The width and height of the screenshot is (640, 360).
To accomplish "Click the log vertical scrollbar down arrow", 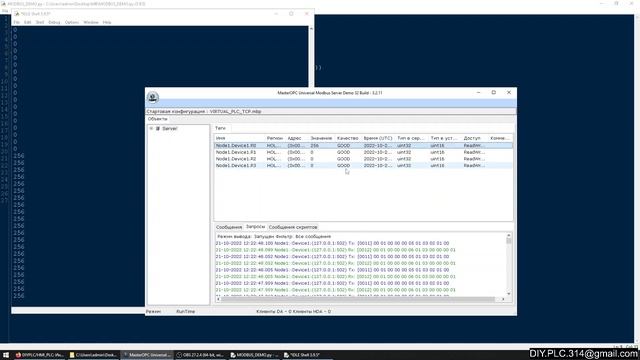I will click(x=509, y=293).
